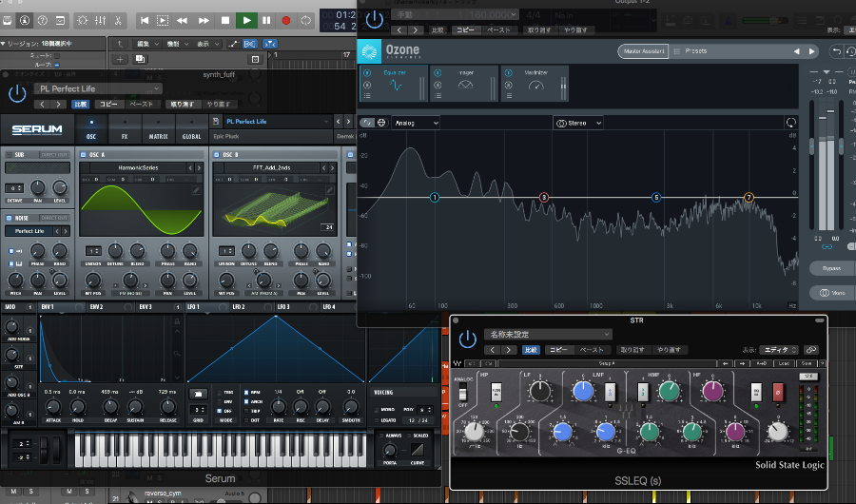Toggle Serum OSC A enable checkbox

click(84, 155)
